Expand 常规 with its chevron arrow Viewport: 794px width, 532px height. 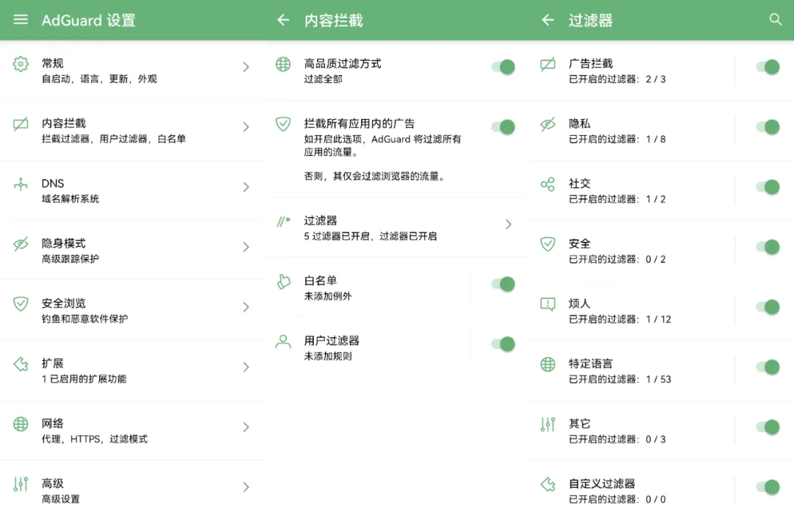[x=246, y=67]
